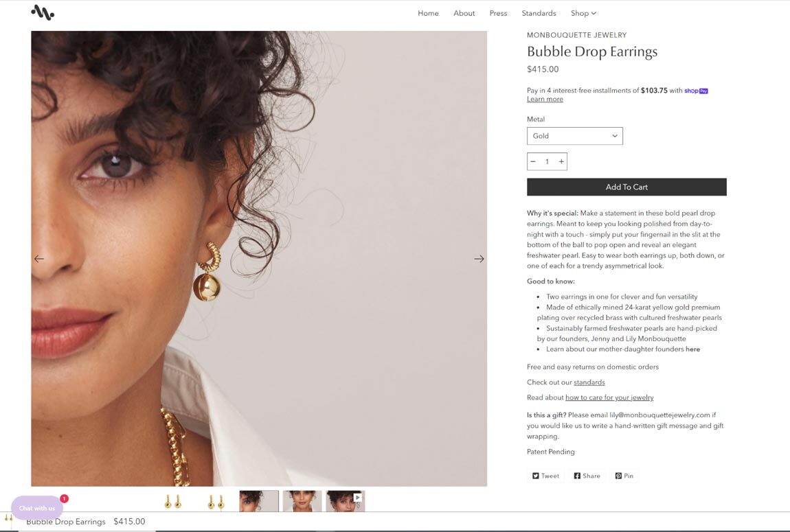Click the quantity input field

point(547,161)
